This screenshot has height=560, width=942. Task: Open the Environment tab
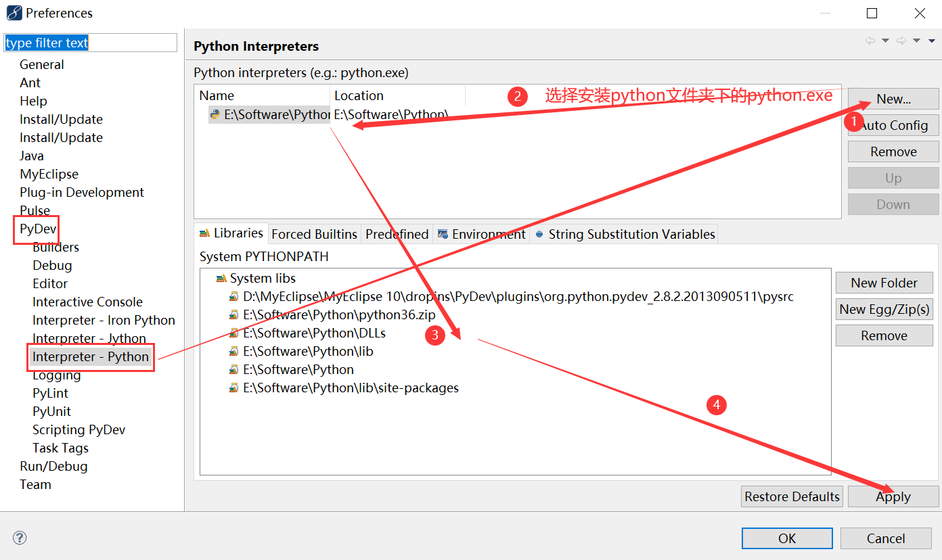[481, 234]
